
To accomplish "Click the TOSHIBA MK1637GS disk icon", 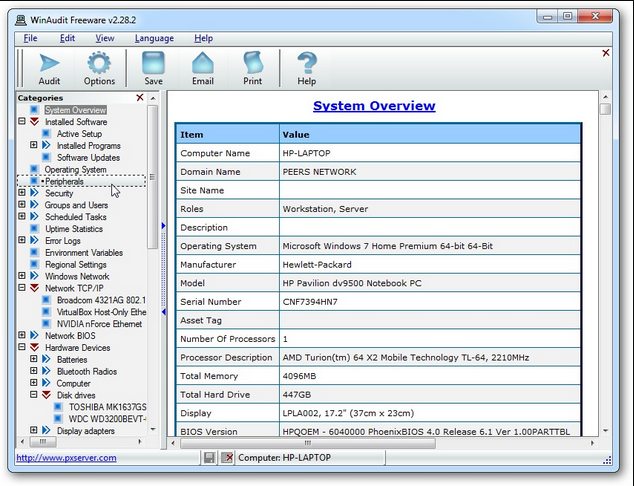I will (x=58, y=407).
